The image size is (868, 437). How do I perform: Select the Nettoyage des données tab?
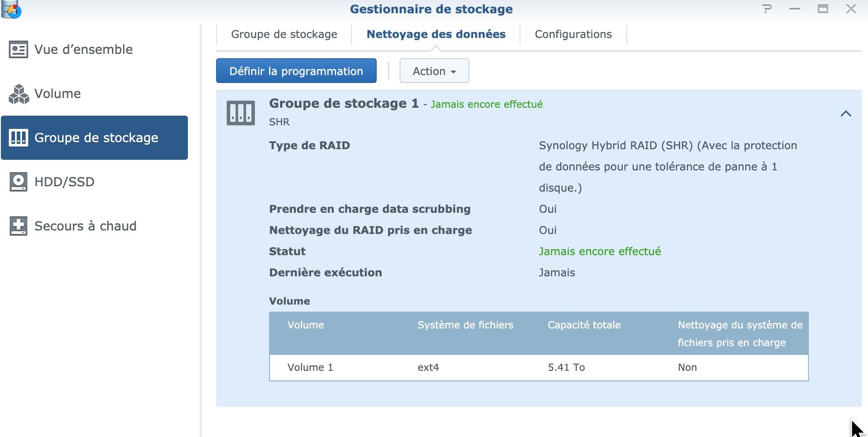click(436, 34)
